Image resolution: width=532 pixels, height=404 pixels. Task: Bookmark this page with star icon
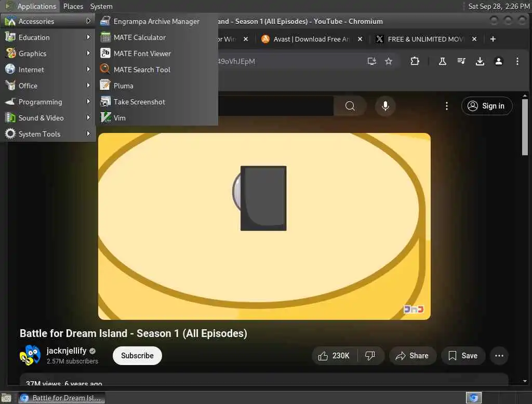[389, 61]
